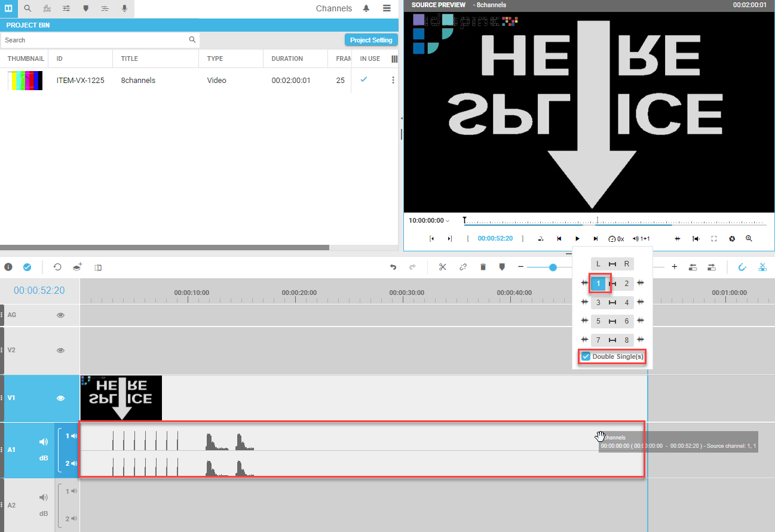Select audio channel 3 in channel popup
This screenshot has width=775, height=532.
click(598, 303)
